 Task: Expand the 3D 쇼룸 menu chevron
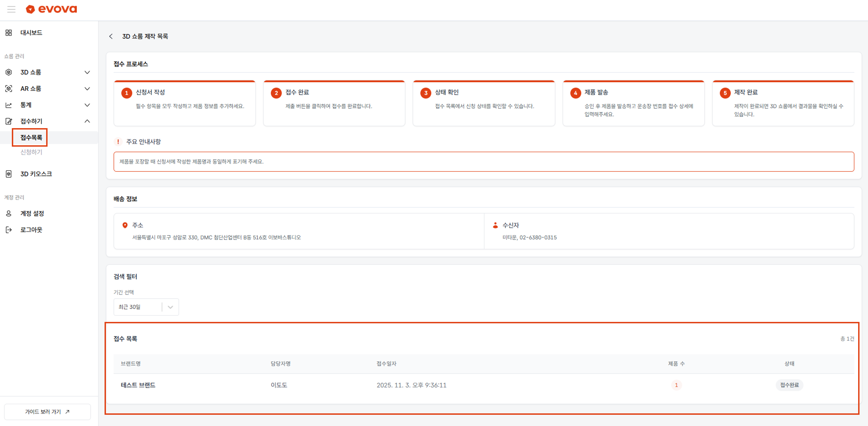[x=87, y=72]
